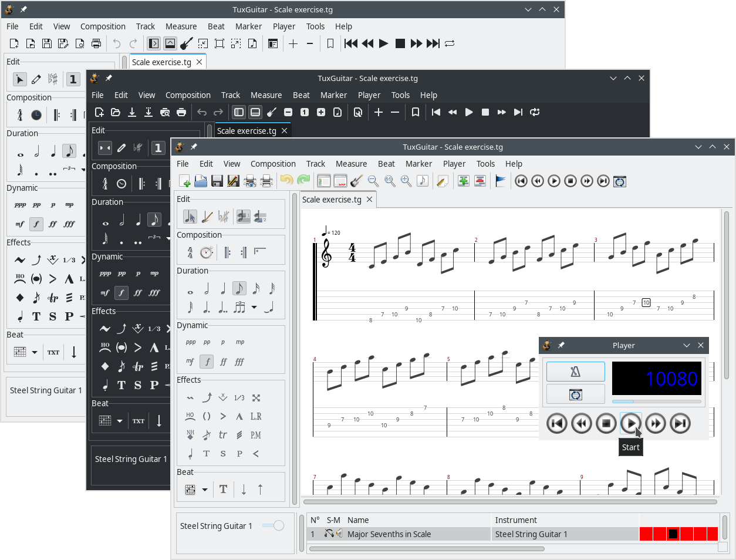Toggle the metronome button in Player window
This screenshot has height=560, width=736.
575,371
